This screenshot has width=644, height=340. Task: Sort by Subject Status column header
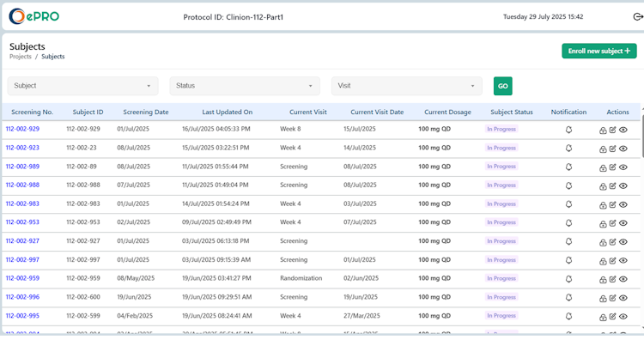[512, 112]
